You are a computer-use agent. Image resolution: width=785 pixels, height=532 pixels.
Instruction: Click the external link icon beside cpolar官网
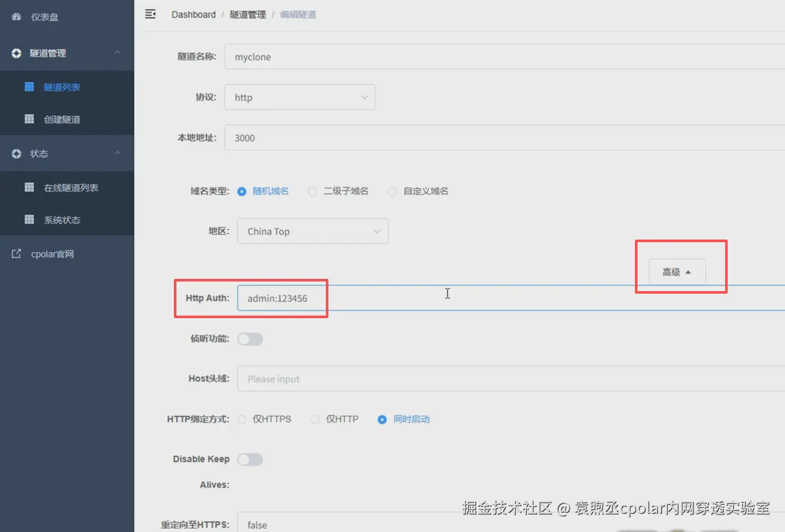[17, 254]
